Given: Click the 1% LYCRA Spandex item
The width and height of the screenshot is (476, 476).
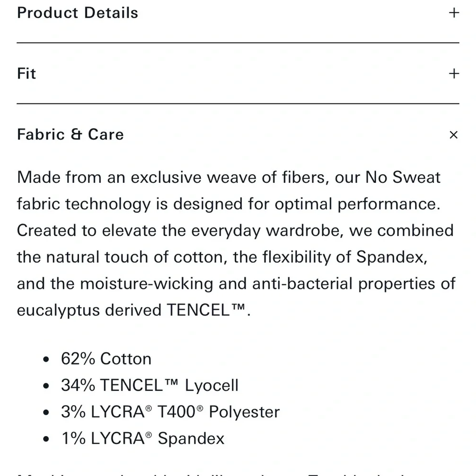Looking at the screenshot, I should coord(143,438).
